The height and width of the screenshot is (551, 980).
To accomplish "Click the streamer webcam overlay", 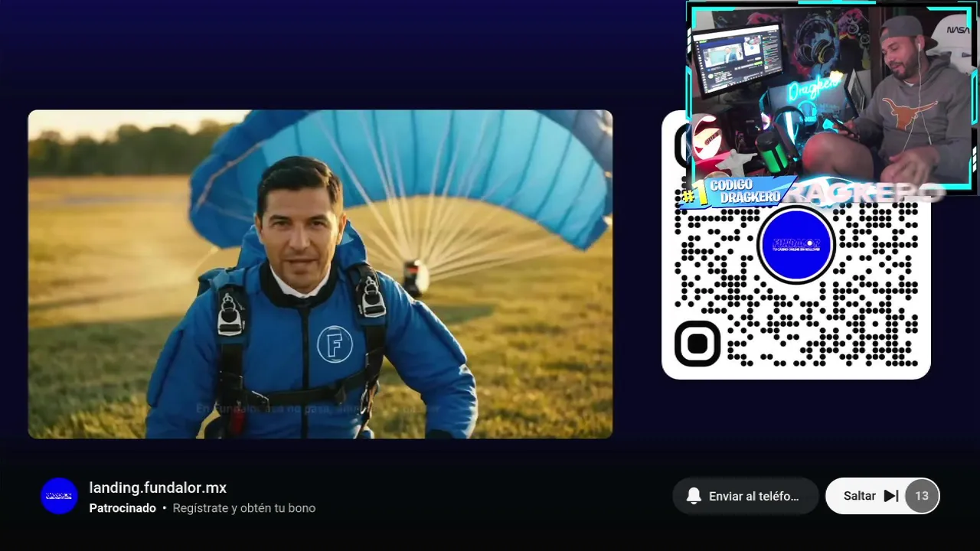I will pos(833,96).
